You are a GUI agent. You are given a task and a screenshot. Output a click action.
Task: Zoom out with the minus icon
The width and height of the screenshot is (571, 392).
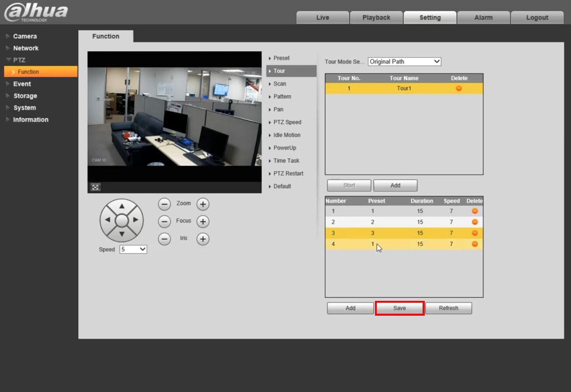164,204
